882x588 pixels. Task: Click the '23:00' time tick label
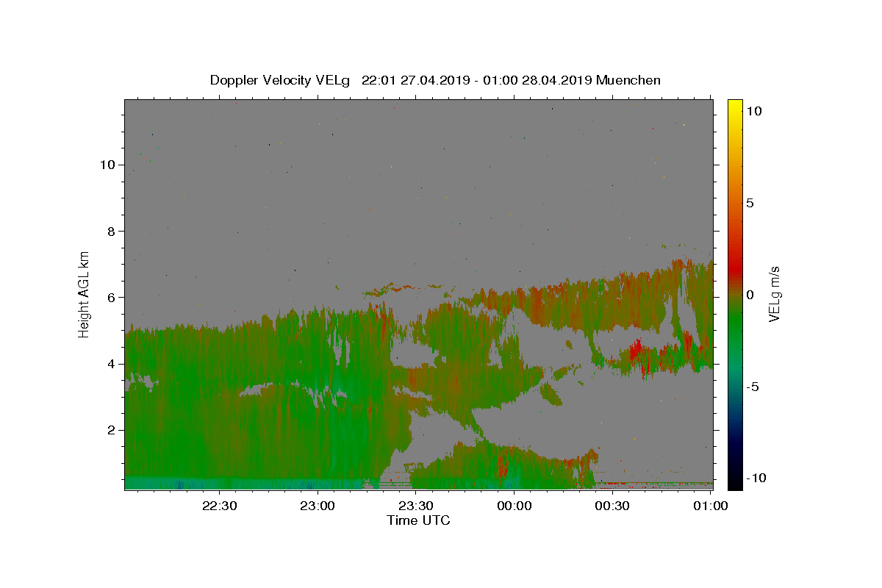click(x=318, y=506)
